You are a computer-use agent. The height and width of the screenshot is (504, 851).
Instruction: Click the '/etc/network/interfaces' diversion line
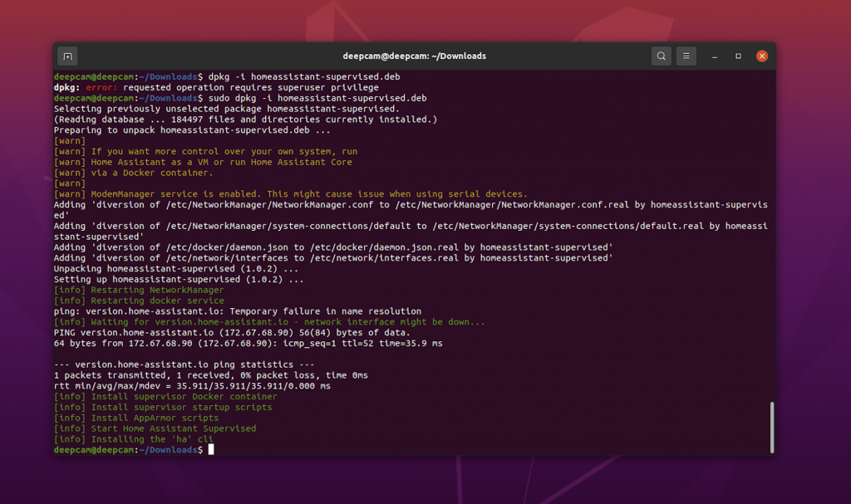coord(333,258)
